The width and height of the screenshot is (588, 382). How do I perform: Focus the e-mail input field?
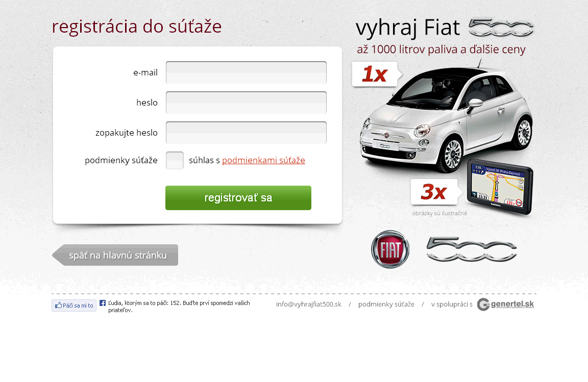pos(246,72)
